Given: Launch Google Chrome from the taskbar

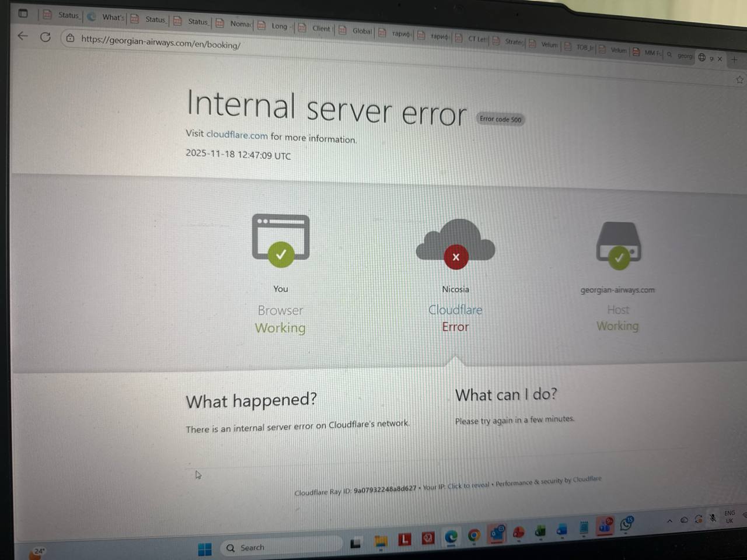Looking at the screenshot, I should [474, 535].
